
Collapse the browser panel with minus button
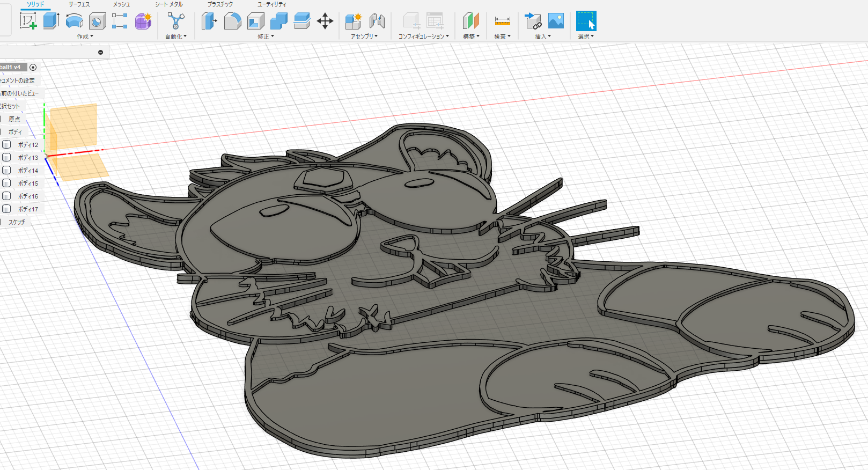100,52
